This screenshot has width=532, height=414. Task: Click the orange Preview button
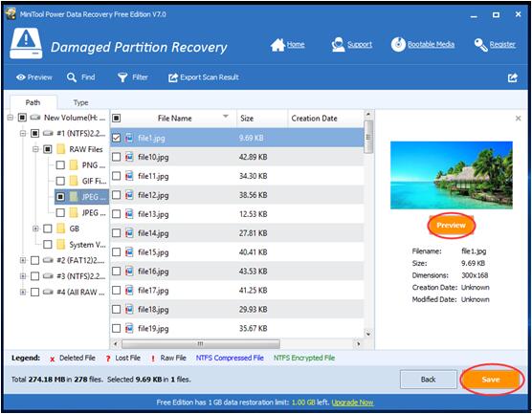point(452,225)
